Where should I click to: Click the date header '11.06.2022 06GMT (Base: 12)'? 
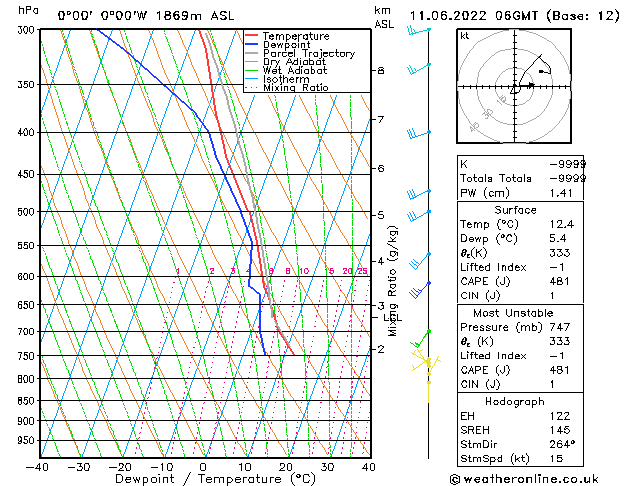(x=514, y=16)
